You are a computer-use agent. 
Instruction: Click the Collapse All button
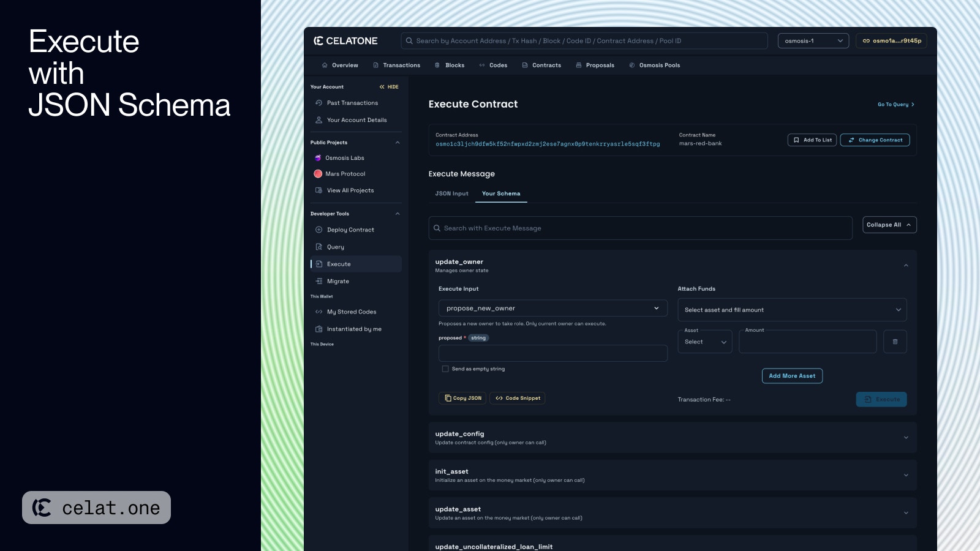click(889, 225)
